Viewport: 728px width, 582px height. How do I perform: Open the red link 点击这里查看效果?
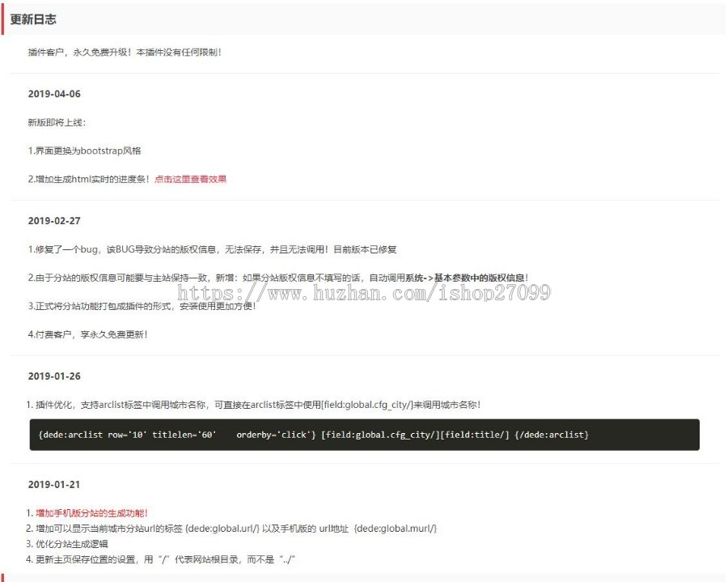[x=190, y=179]
